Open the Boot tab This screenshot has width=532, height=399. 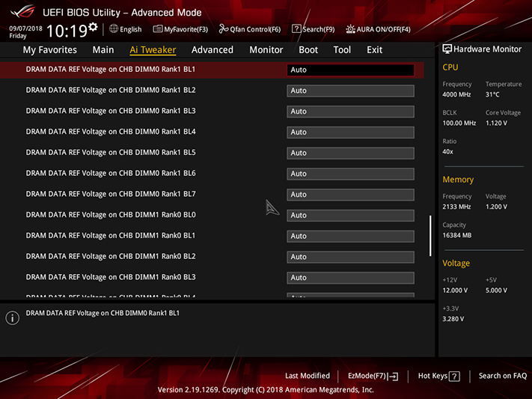(308, 50)
